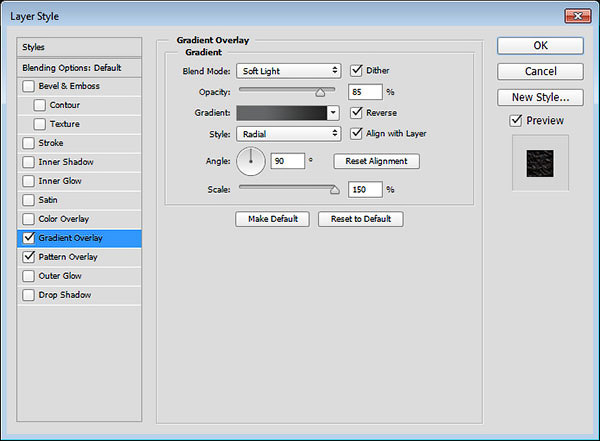Select the Outer Glow row label
Screen dimensions: 600x441
click(x=60, y=276)
